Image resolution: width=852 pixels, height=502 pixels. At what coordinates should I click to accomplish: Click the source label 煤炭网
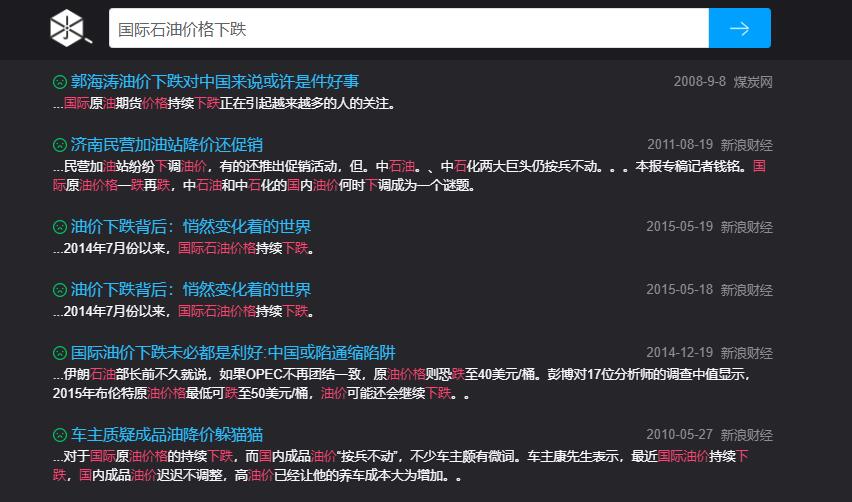pos(753,82)
